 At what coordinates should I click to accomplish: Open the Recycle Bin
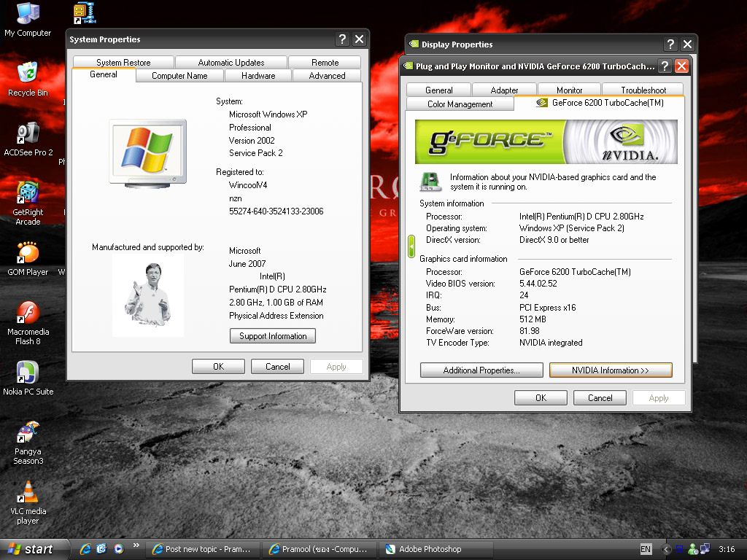[x=28, y=74]
